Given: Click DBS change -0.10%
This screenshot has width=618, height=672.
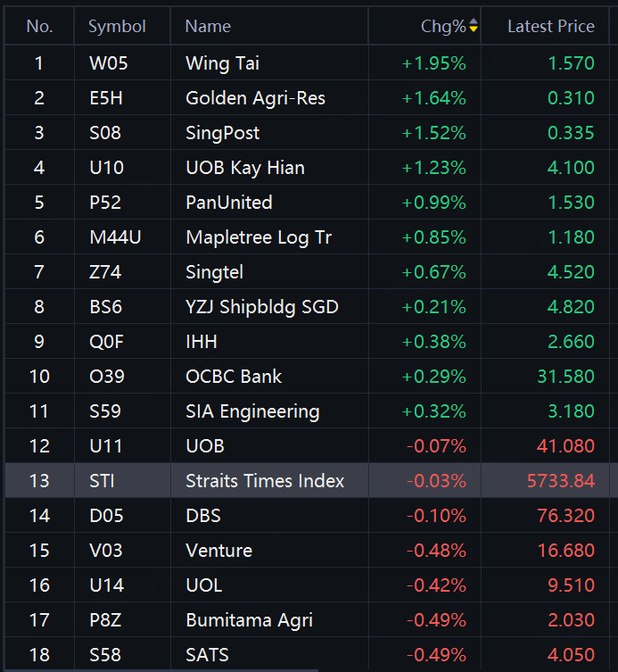Looking at the screenshot, I should point(436,516).
